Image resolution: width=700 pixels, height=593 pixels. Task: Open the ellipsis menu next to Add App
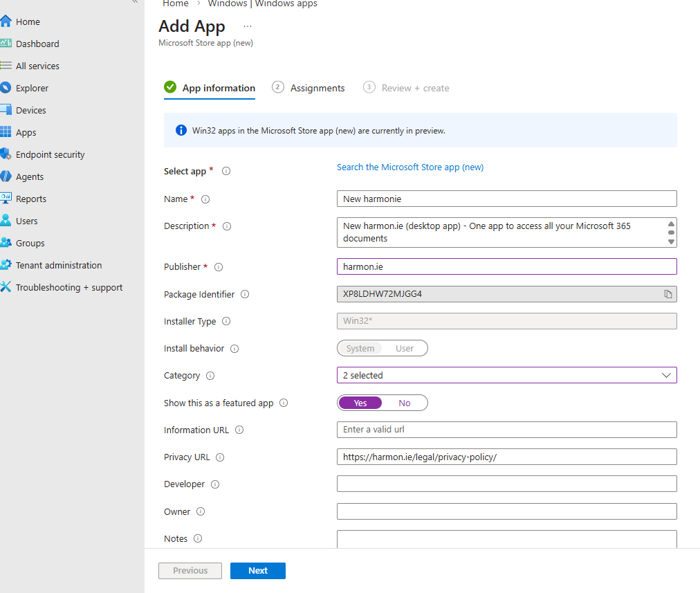(x=247, y=26)
